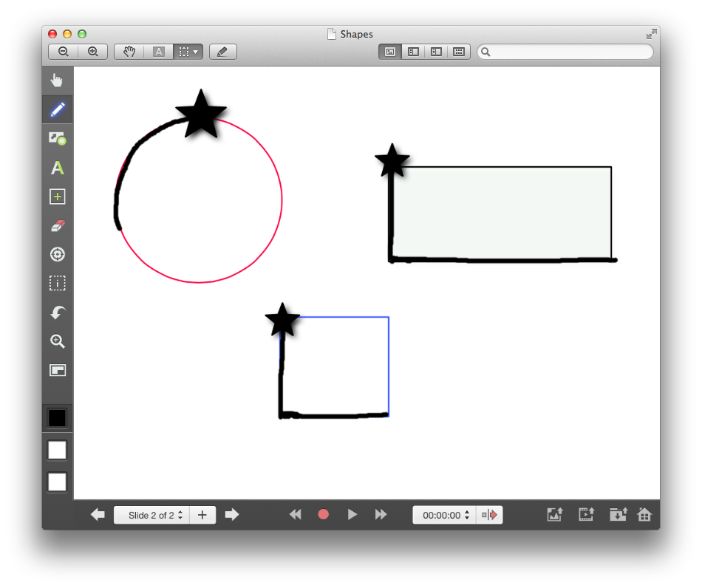The height and width of the screenshot is (588, 702).
Task: Toggle the single-page view mode button
Action: [x=390, y=52]
